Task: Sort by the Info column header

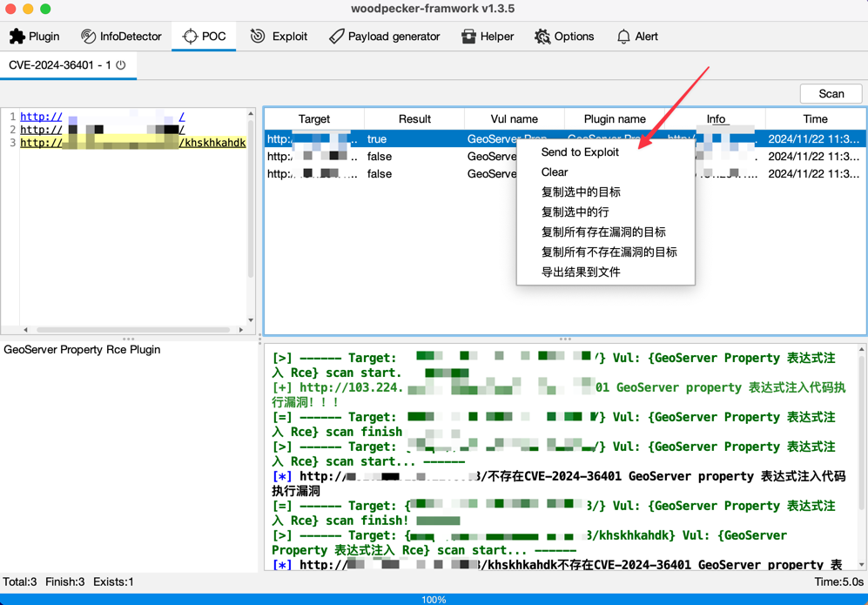Action: coord(716,119)
